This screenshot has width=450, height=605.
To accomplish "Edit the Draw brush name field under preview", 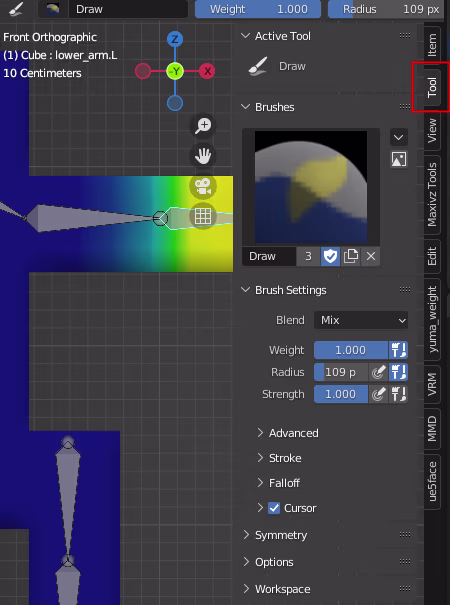I will coord(269,256).
